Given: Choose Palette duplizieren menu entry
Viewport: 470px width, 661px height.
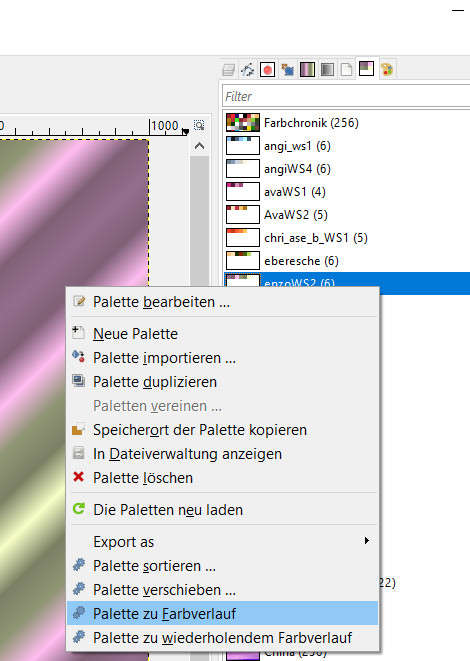Looking at the screenshot, I should (222, 382).
